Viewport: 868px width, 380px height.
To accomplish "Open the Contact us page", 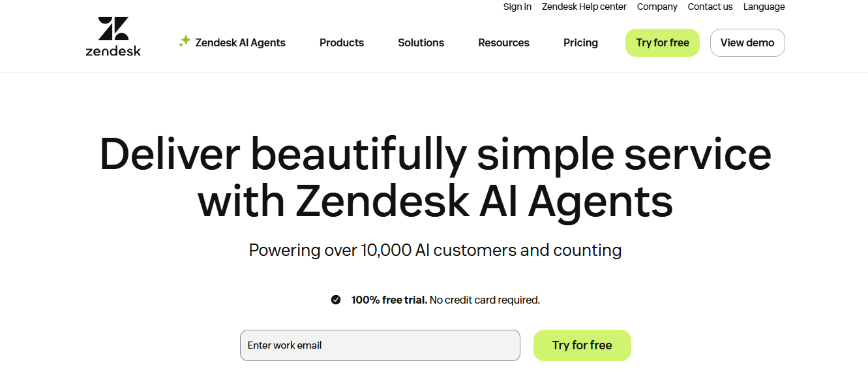I will click(710, 7).
